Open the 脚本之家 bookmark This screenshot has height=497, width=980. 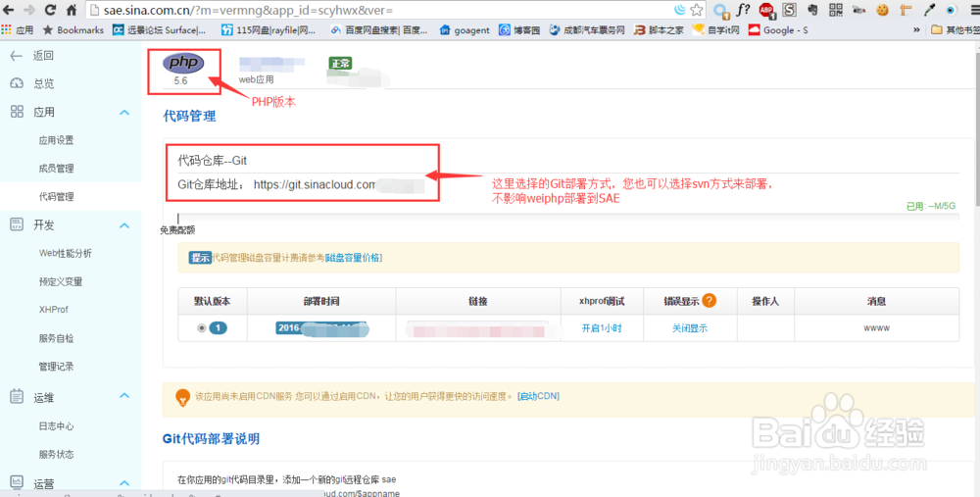[x=659, y=30]
